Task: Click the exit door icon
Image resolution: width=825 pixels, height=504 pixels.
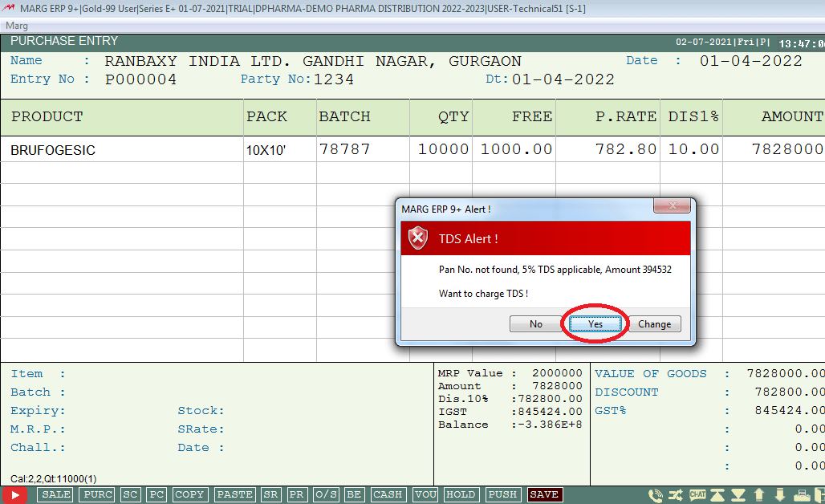Action: pos(819,494)
